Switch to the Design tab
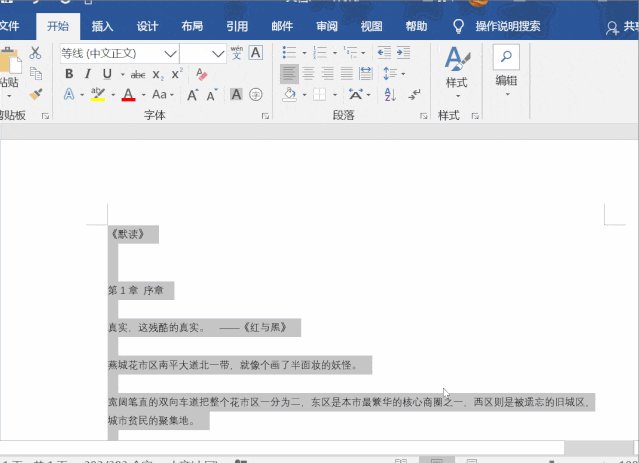The image size is (639, 463). click(x=147, y=26)
